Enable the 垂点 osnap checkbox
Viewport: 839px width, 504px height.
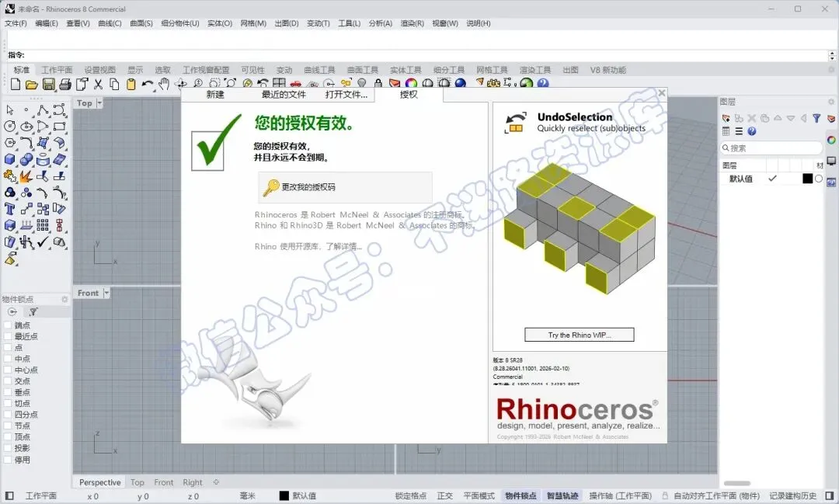[x=8, y=393]
